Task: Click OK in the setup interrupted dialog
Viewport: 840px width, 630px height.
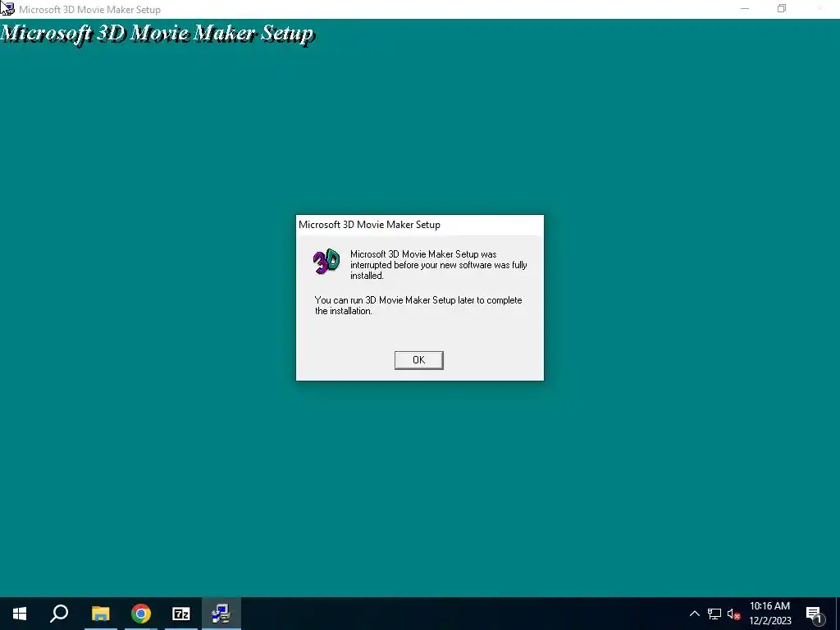Action: click(x=418, y=360)
